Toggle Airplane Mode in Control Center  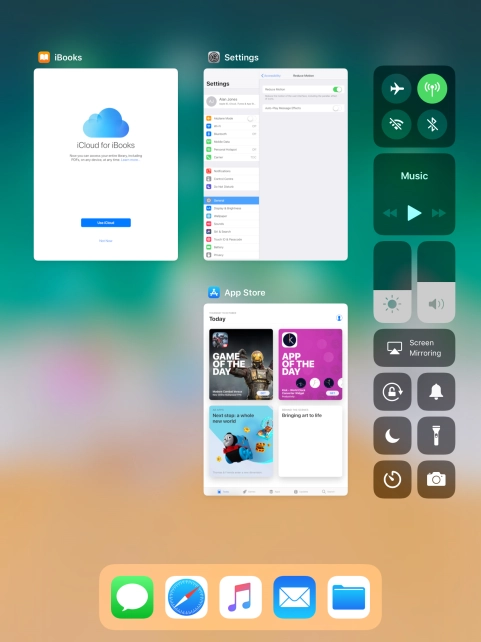point(396,88)
